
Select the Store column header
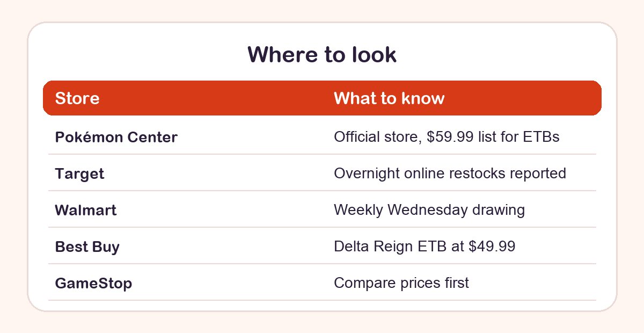point(77,98)
